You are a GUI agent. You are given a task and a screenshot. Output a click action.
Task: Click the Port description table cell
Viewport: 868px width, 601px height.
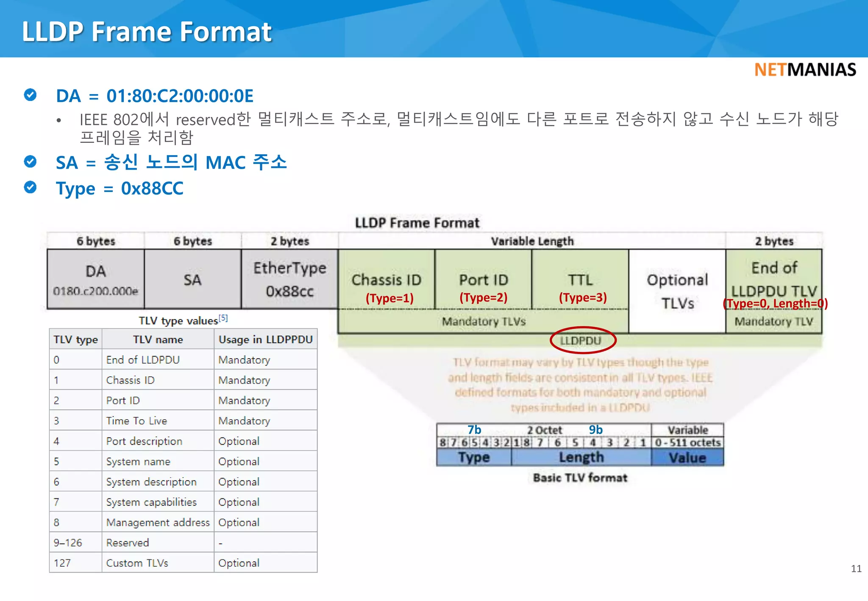pyautogui.click(x=158, y=441)
